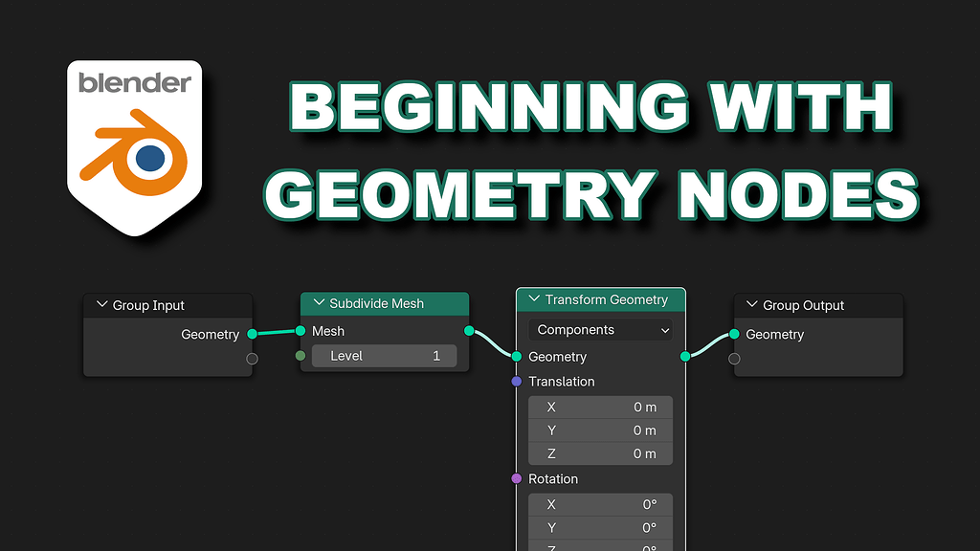Click the empty gray socket on Group Input
The height and width of the screenshot is (551, 980).
coord(252,359)
